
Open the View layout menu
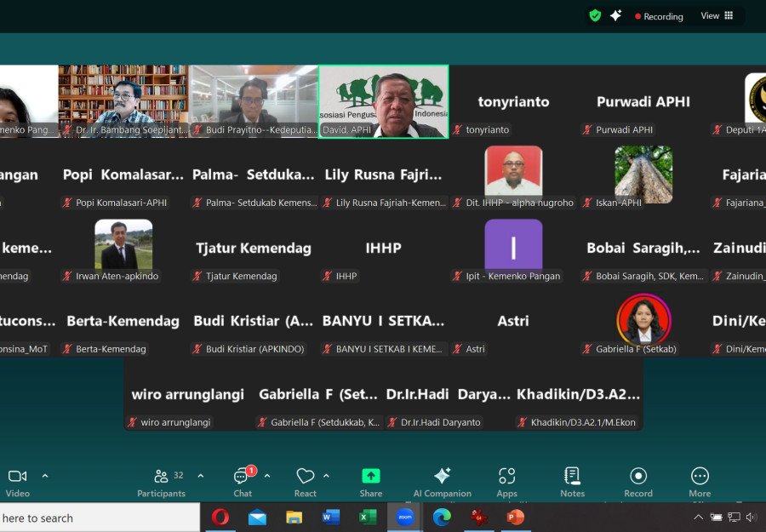717,15
